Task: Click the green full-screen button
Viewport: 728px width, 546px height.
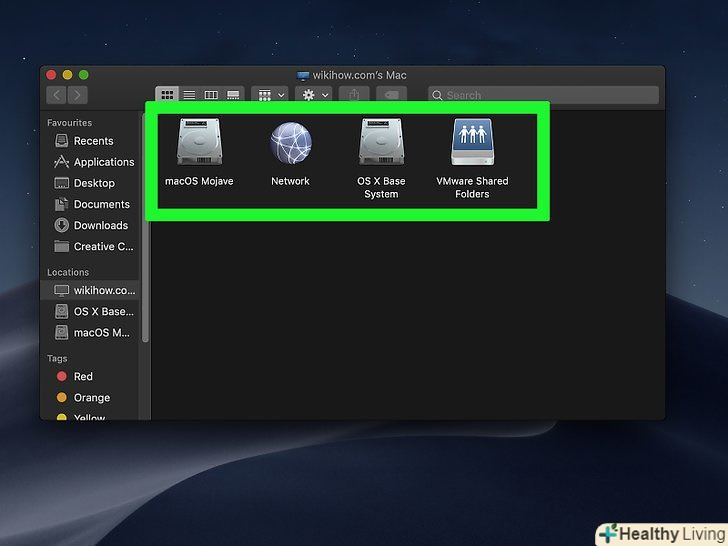Action: coord(84,75)
